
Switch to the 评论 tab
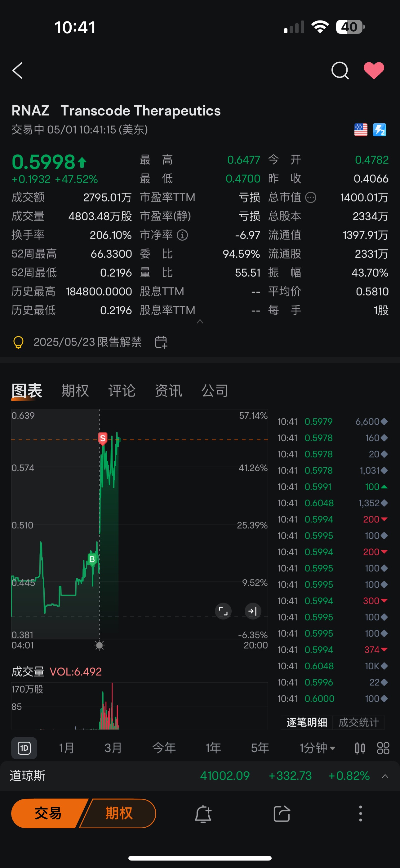click(x=122, y=391)
